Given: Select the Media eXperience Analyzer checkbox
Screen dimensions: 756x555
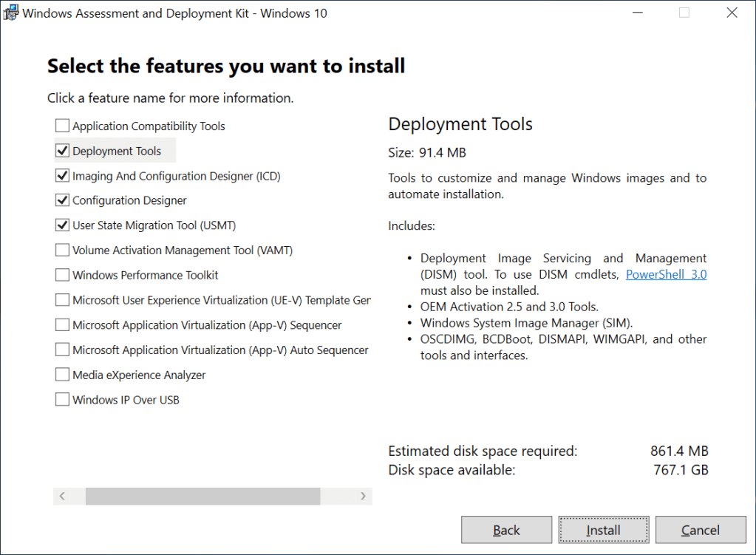Looking at the screenshot, I should pyautogui.click(x=62, y=375).
